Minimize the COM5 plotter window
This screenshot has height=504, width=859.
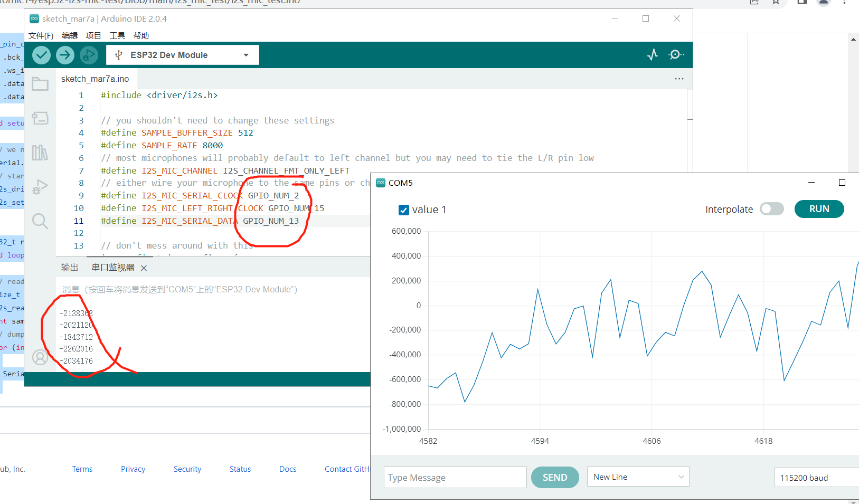[x=811, y=183]
